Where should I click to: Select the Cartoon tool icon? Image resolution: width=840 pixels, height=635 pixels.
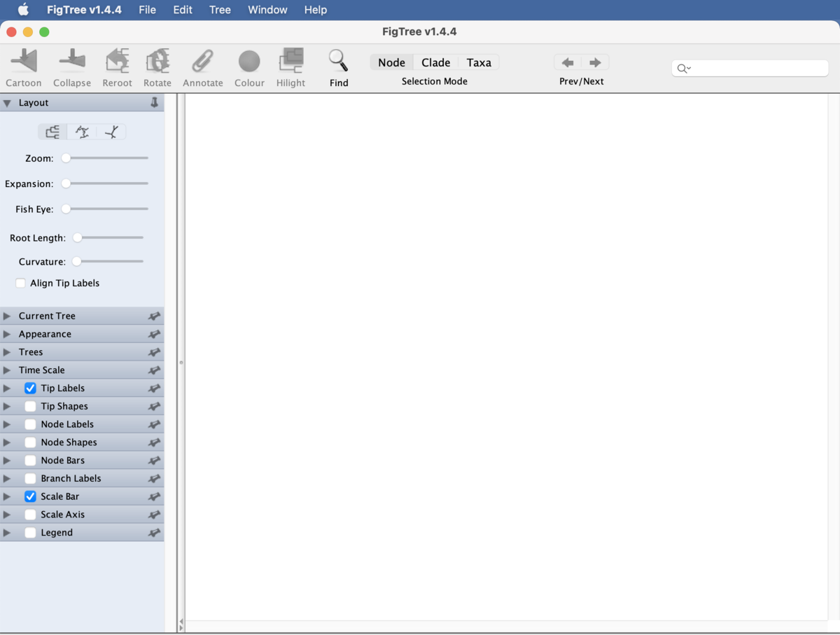(24, 61)
